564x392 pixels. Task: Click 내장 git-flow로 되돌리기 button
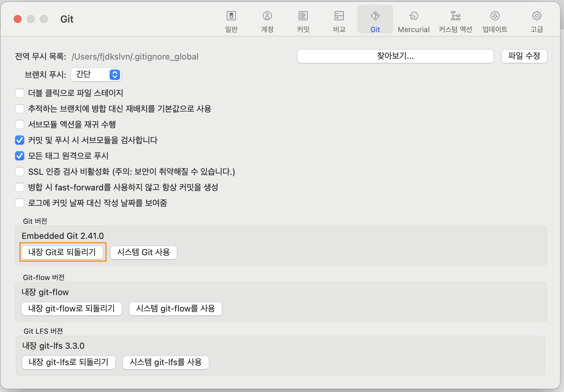(x=72, y=309)
